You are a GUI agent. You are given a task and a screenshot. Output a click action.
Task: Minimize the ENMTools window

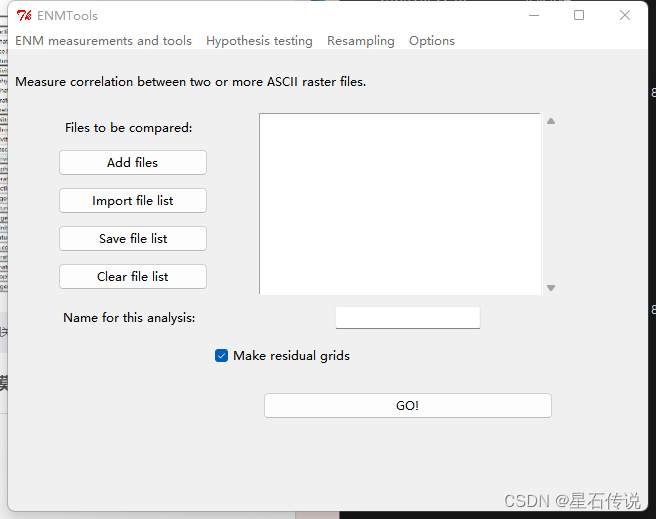(x=534, y=15)
